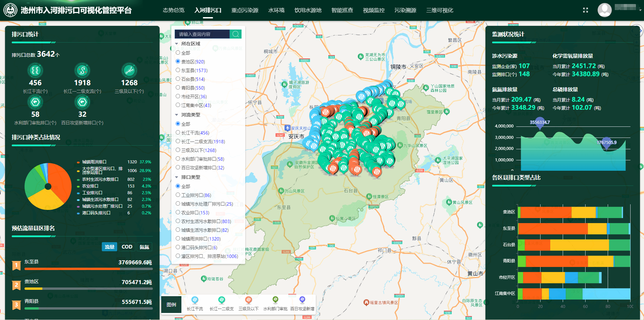Toggle fullscreen mode icon
Screen dimensions: 644x320
pos(586,10)
